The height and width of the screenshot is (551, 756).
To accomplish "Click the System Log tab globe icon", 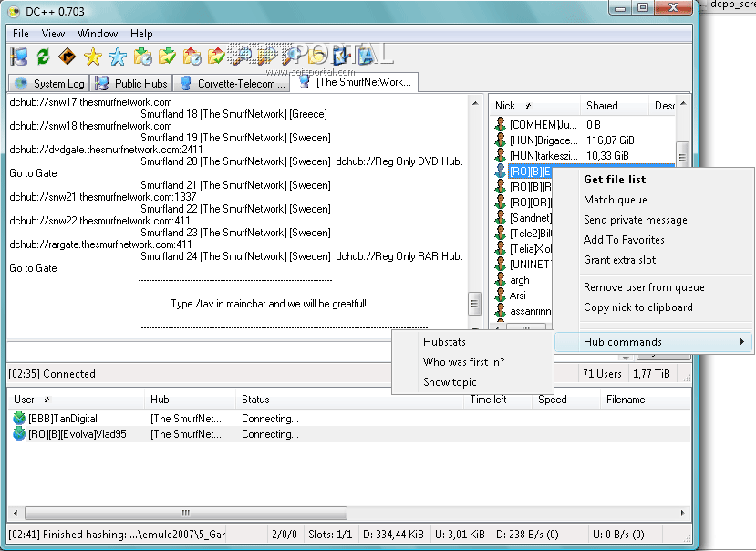I will click(21, 83).
